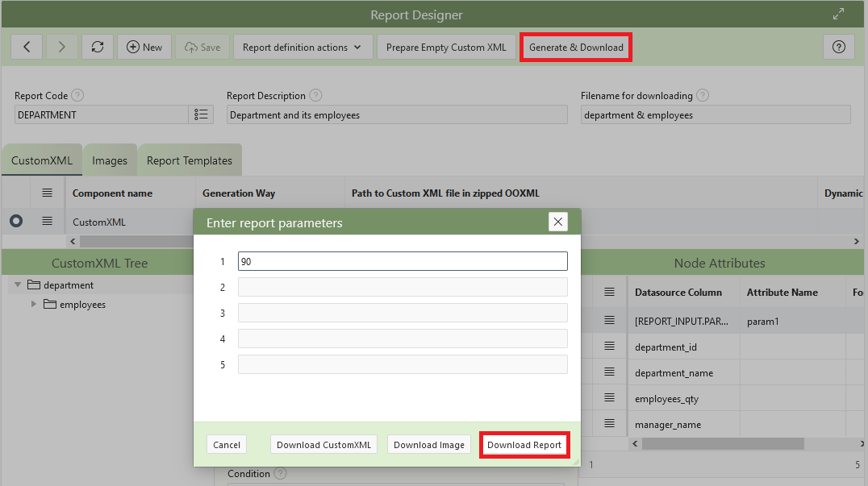Click the Download Report button

coord(524,444)
